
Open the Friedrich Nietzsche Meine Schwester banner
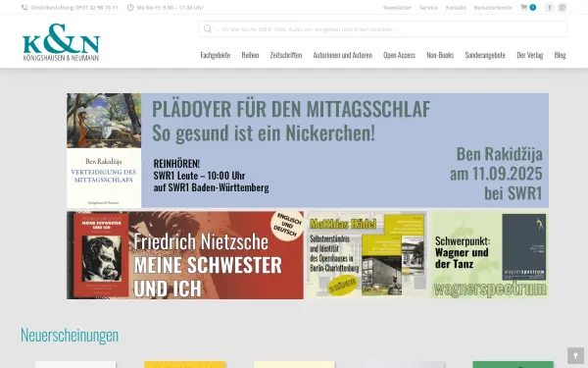(185, 255)
